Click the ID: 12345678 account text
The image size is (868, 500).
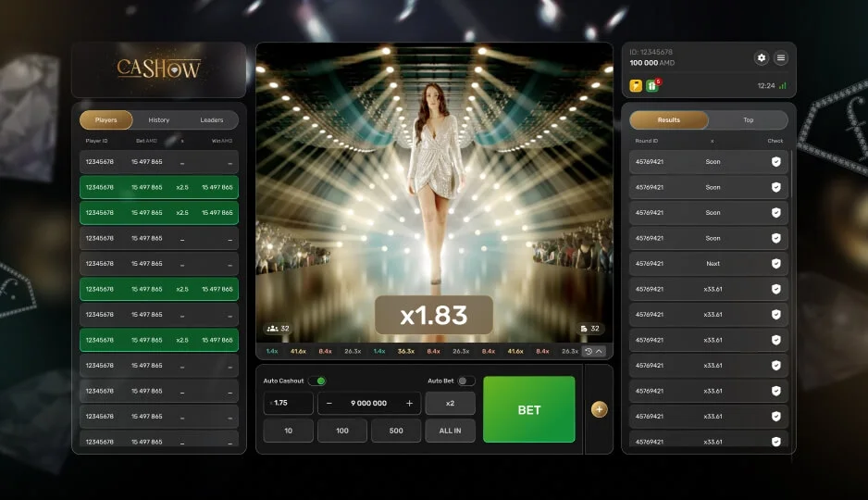(651, 52)
